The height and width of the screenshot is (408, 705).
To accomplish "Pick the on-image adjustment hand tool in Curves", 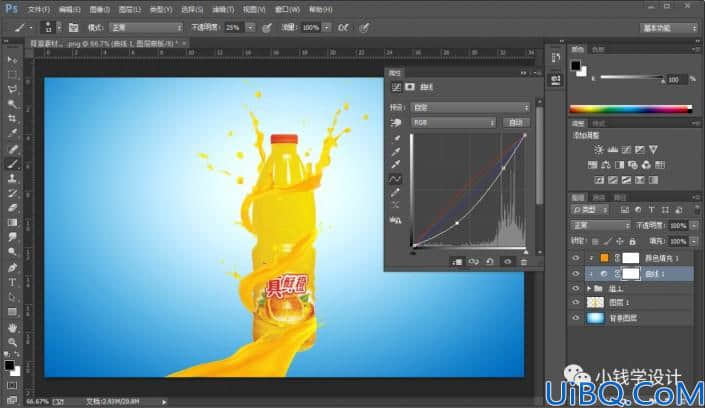I will click(x=396, y=123).
